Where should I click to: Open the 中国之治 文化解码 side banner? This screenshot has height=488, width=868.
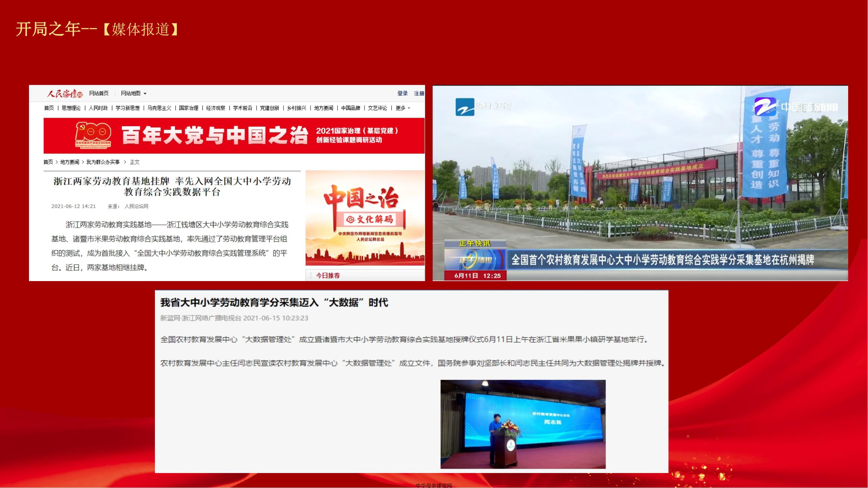click(x=365, y=218)
